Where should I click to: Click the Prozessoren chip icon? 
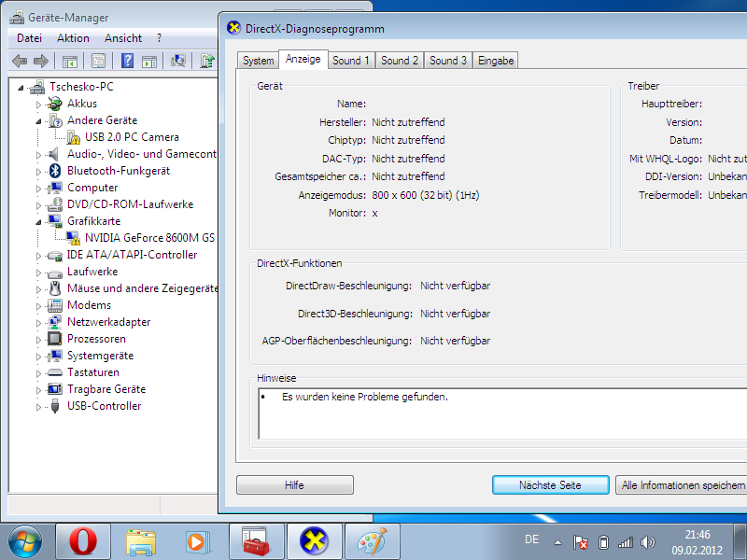pyautogui.click(x=55, y=339)
